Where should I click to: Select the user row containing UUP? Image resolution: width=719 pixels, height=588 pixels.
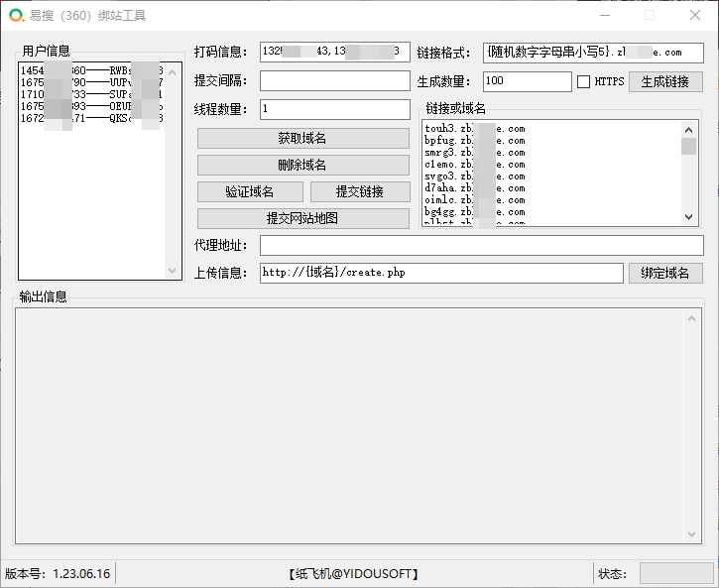point(91,82)
